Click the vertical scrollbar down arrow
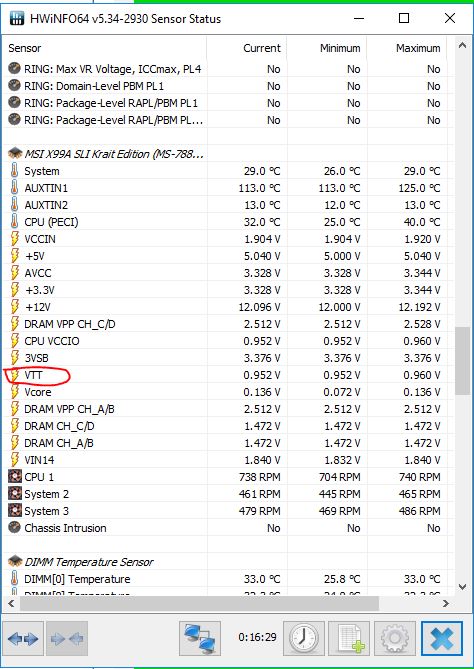 [462, 587]
